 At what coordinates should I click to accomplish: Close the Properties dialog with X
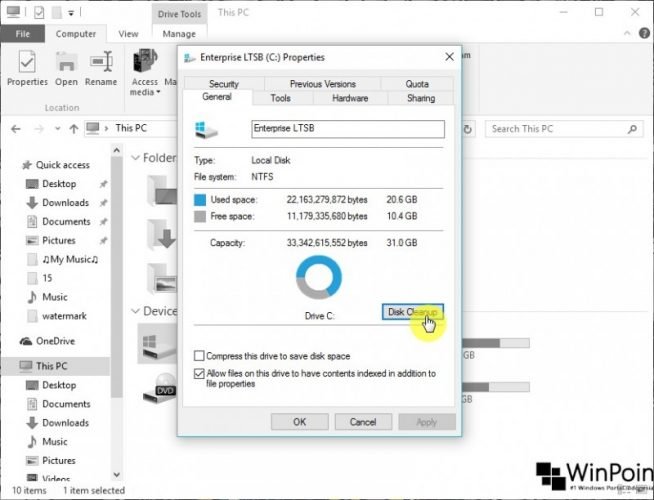point(449,57)
